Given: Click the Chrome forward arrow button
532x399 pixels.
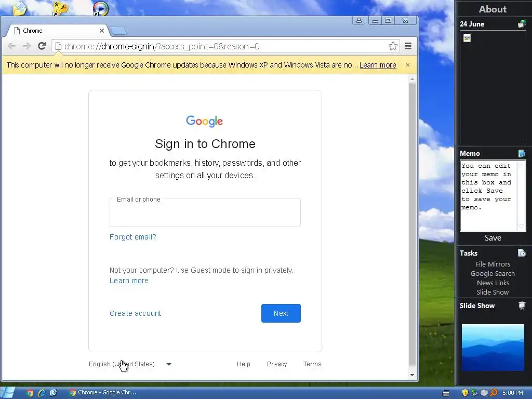Looking at the screenshot, I should [x=26, y=46].
